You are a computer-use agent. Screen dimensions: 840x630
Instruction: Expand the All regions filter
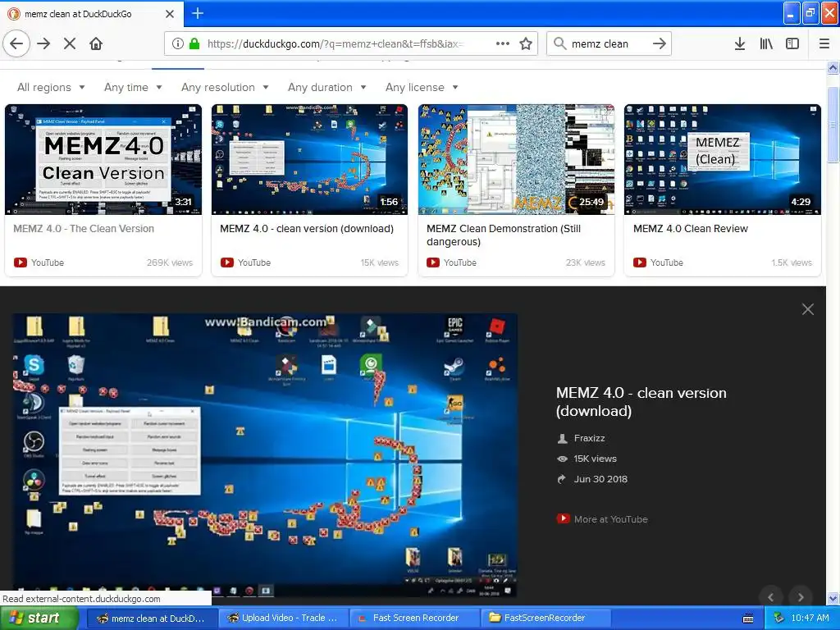51,87
